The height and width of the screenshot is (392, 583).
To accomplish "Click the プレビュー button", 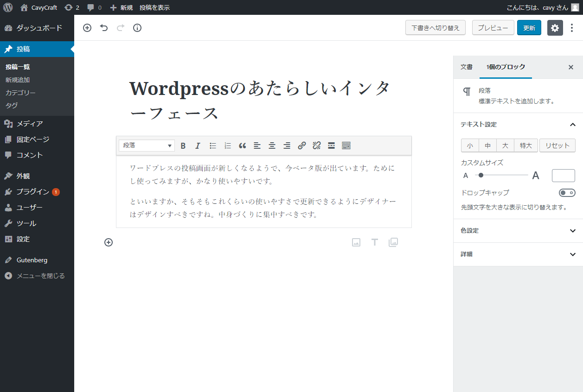I will coord(493,28).
